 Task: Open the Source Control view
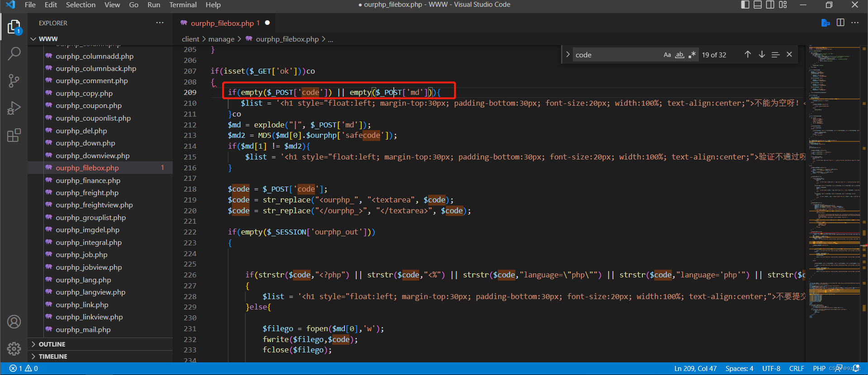14,81
